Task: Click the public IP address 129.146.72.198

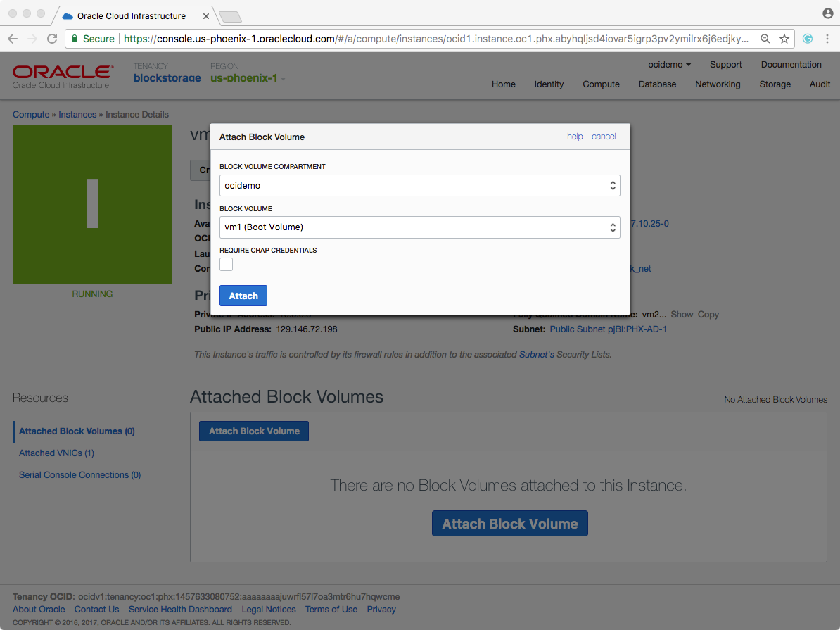Action: click(307, 329)
